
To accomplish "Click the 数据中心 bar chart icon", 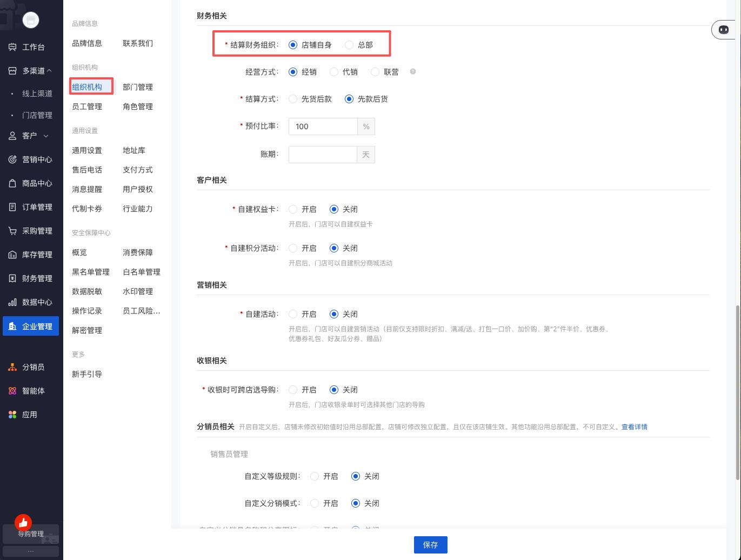I will [12, 302].
